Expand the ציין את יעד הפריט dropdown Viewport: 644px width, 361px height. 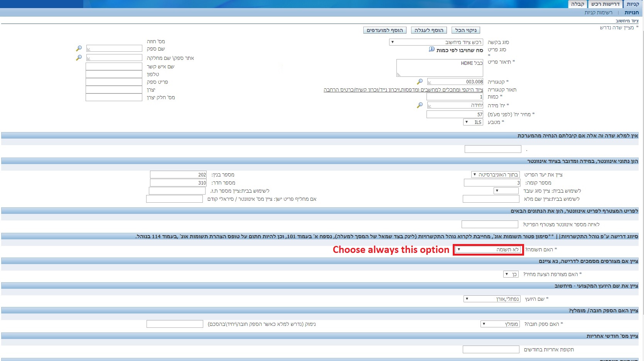[496, 175]
